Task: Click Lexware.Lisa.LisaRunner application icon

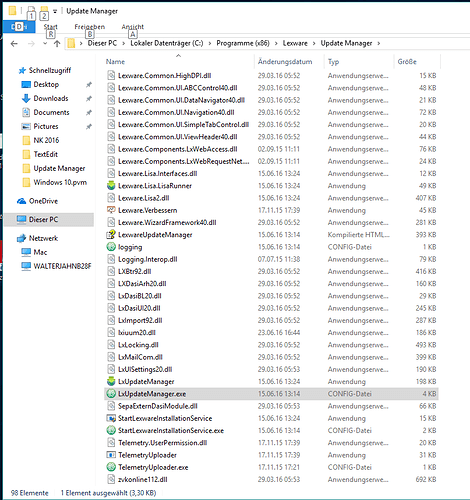Action: click(111, 186)
